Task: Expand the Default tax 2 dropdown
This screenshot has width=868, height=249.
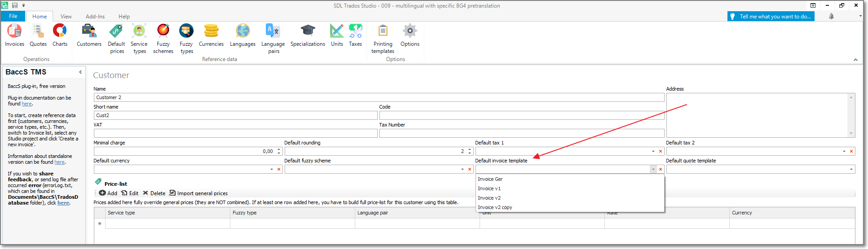Action: click(844, 151)
